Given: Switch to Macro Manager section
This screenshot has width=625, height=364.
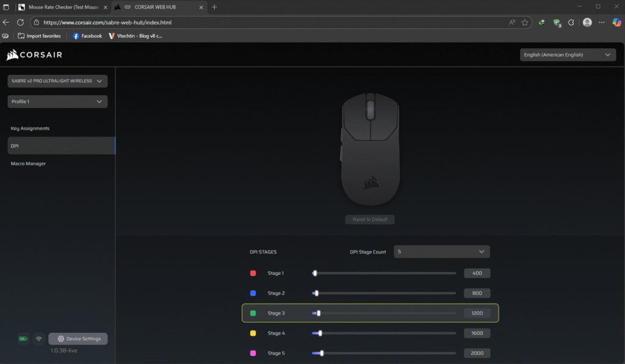Looking at the screenshot, I should click(x=28, y=163).
